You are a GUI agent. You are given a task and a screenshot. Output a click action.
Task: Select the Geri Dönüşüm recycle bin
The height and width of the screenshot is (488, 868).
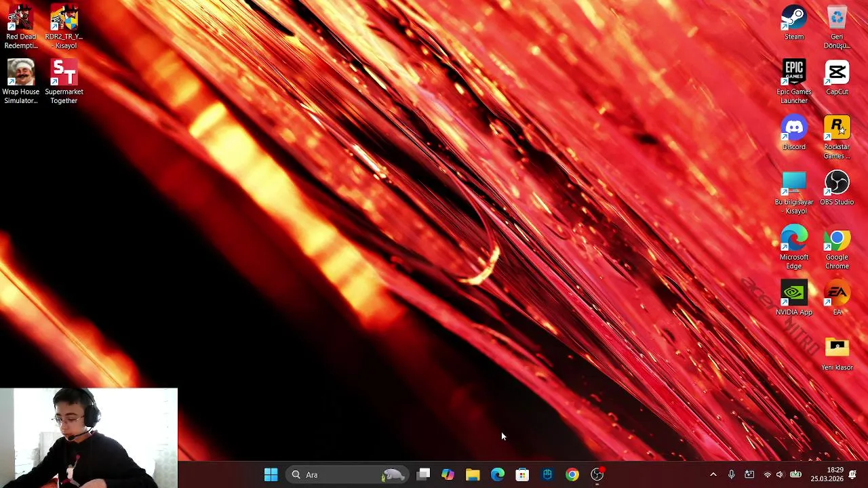pos(837,26)
